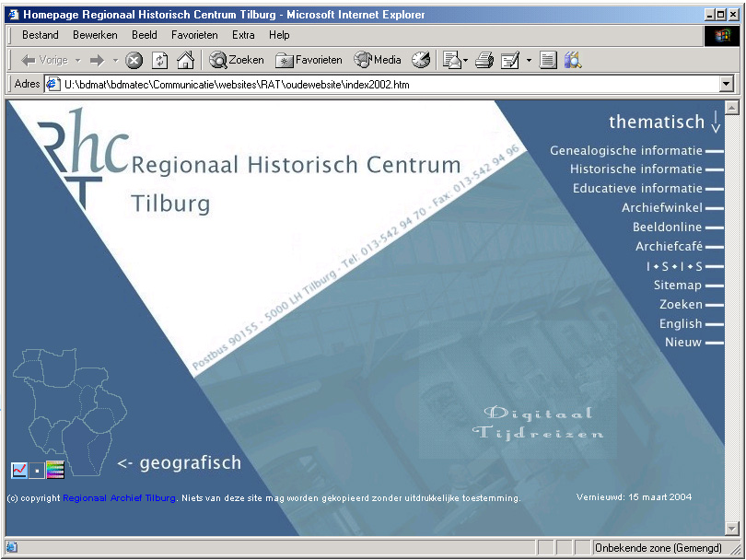Open the Zoeken search toolbar button
The width and height of the screenshot is (746, 560).
[x=237, y=61]
